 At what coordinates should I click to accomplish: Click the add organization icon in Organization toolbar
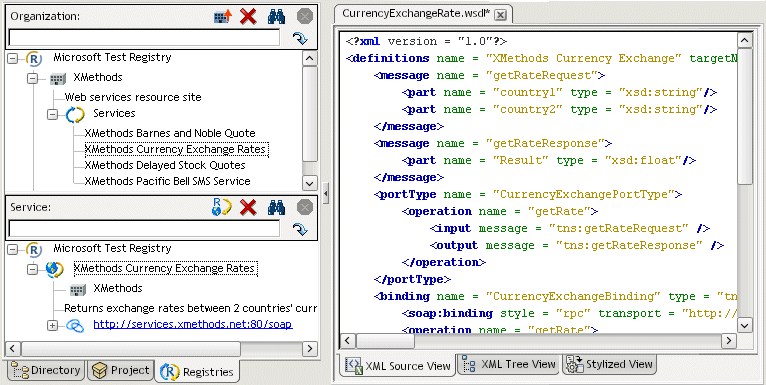223,17
